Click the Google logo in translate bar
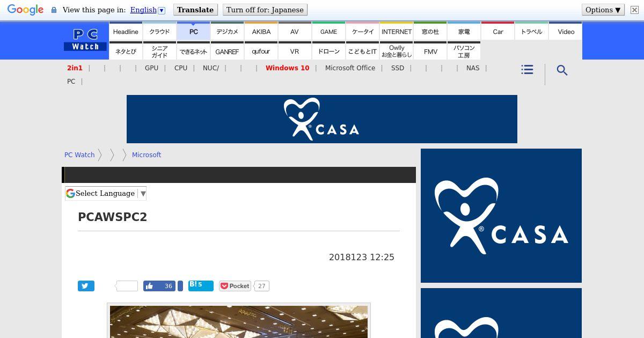644x338 pixels. click(x=25, y=10)
